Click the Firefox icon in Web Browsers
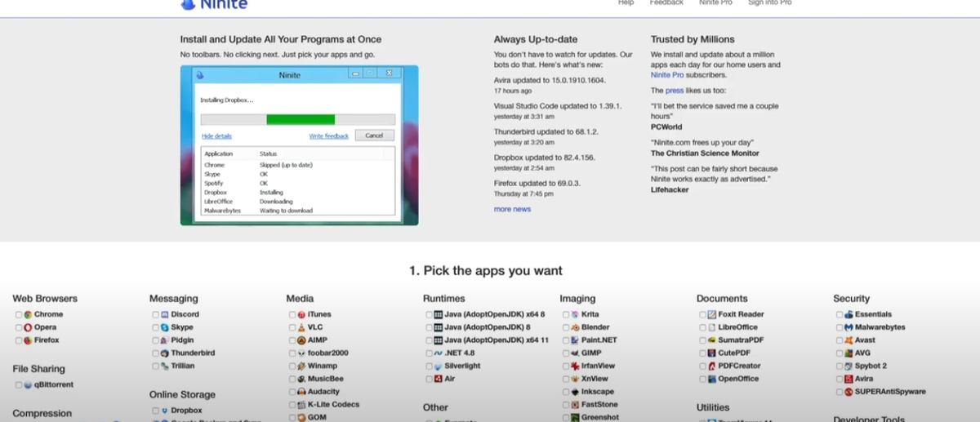 coord(28,340)
